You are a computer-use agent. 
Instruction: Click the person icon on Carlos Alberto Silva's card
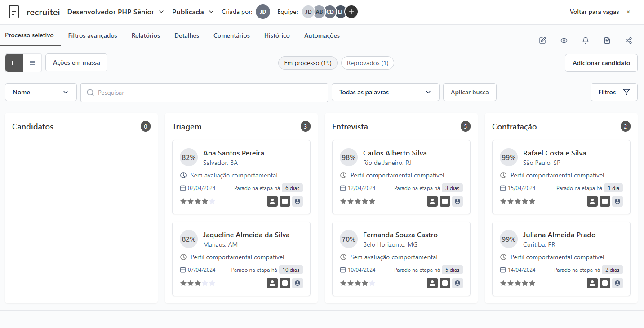point(432,201)
